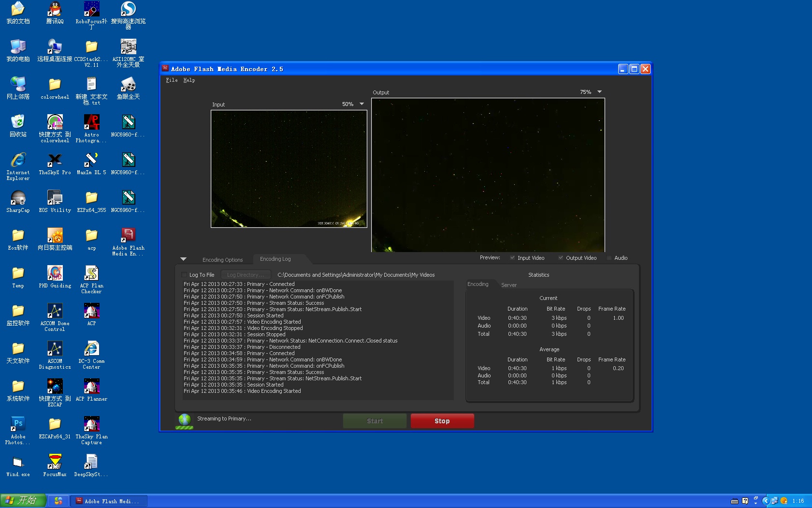Open the EZFx64_355 folder icon

coord(91,201)
